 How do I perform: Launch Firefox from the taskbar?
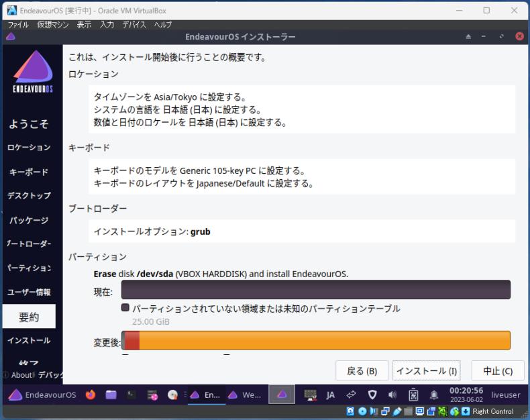pyautogui.click(x=91, y=395)
